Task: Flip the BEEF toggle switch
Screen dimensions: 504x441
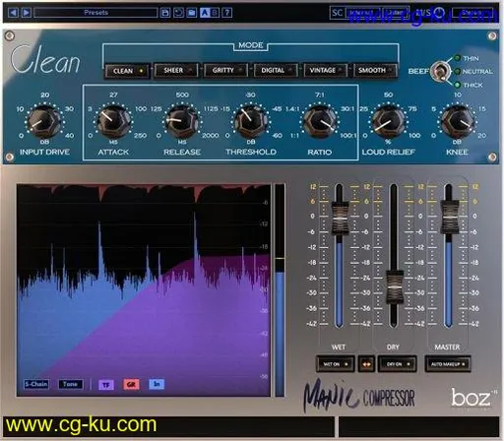Action: (x=440, y=71)
